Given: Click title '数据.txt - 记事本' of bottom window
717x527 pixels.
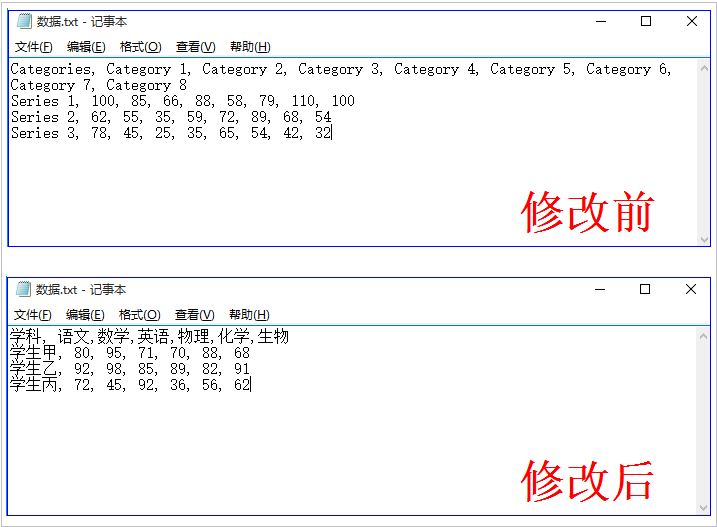Looking at the screenshot, I should [81, 290].
